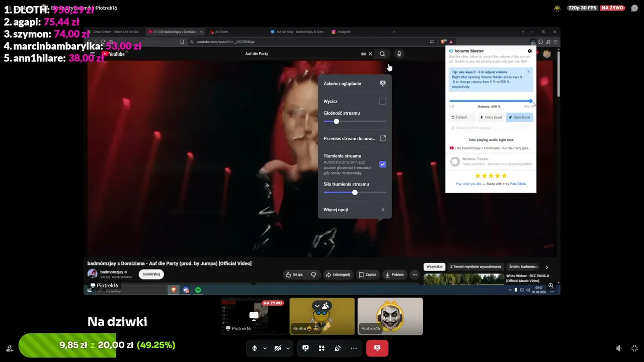Viewport: 644px width, 362px height.
Task: Select the badmómzjay tab playing audio entry
Action: (490, 148)
